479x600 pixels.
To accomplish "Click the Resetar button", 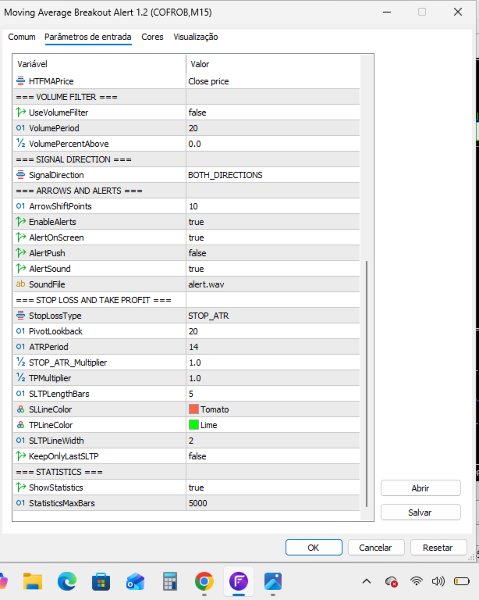I will [438, 548].
